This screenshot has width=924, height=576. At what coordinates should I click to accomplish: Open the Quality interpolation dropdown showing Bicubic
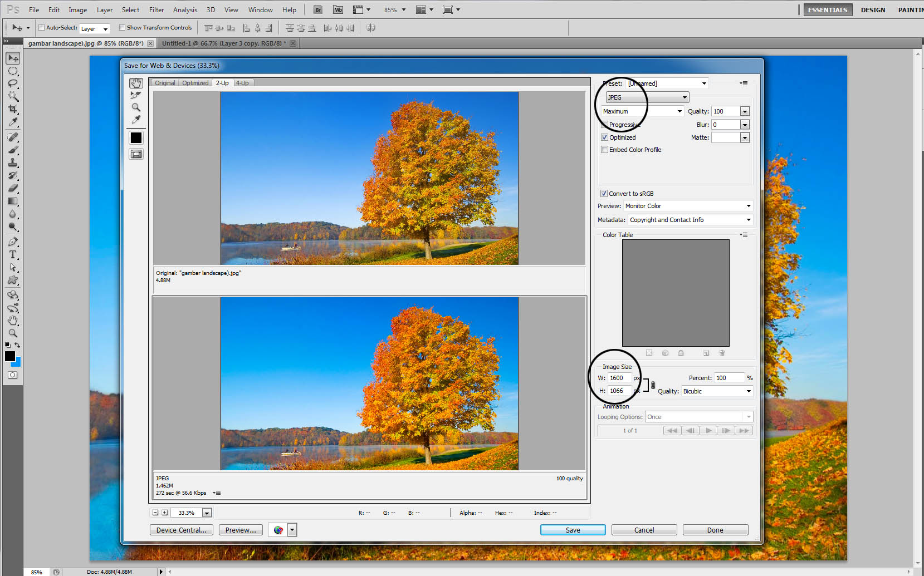pyautogui.click(x=746, y=391)
